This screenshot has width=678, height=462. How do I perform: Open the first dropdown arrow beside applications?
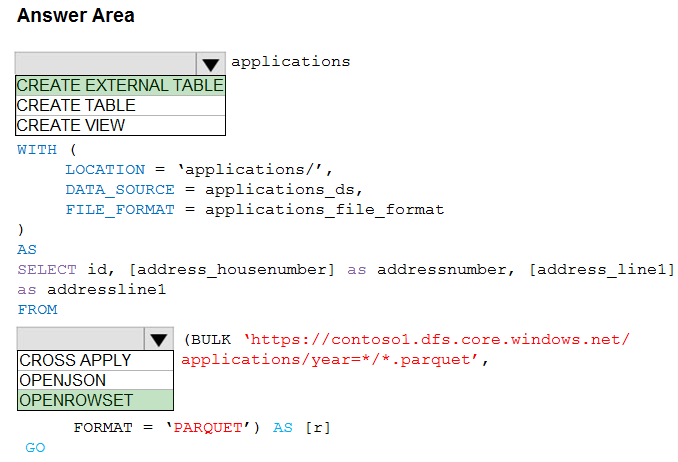211,64
